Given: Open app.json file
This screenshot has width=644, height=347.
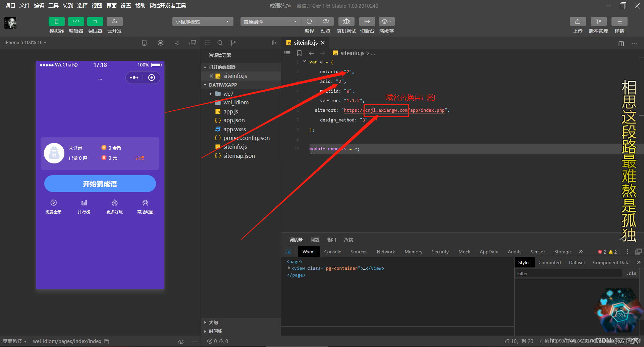Looking at the screenshot, I should (234, 120).
